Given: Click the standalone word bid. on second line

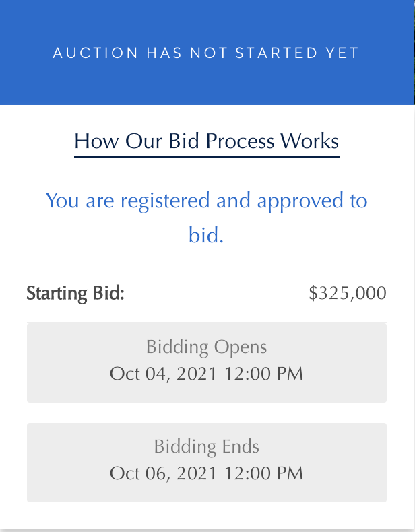Looking at the screenshot, I should point(206,235).
